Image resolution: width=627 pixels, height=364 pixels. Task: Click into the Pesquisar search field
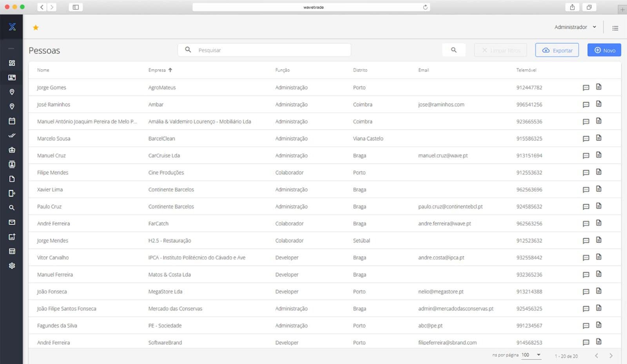265,50
